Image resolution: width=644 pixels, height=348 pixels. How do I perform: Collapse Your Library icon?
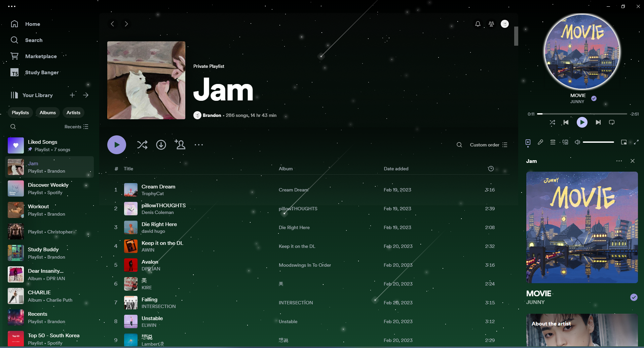pos(14,95)
